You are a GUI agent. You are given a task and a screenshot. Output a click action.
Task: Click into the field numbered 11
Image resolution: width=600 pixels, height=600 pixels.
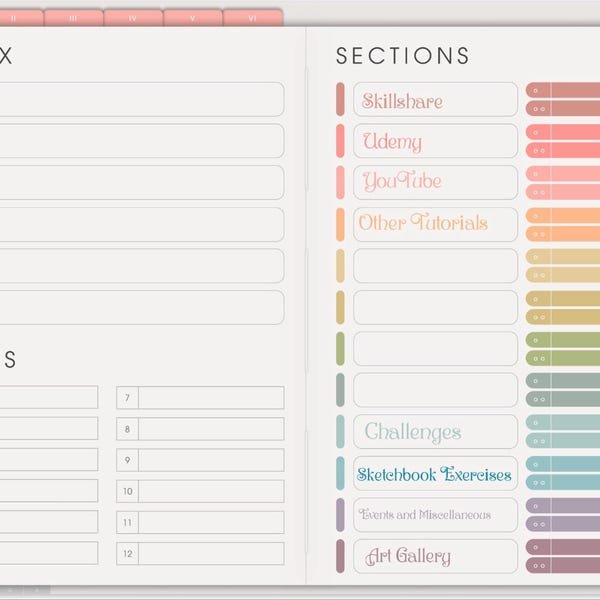pos(211,522)
